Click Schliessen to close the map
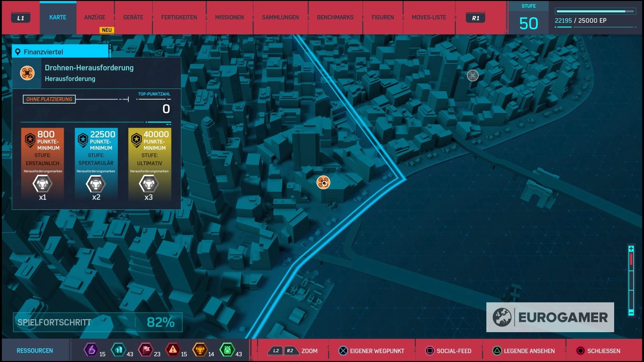Image resolution: width=644 pixels, height=362 pixels. [x=604, y=351]
